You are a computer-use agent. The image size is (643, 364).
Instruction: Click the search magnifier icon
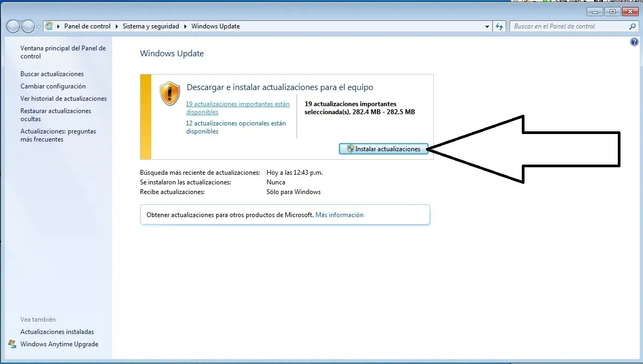point(632,26)
